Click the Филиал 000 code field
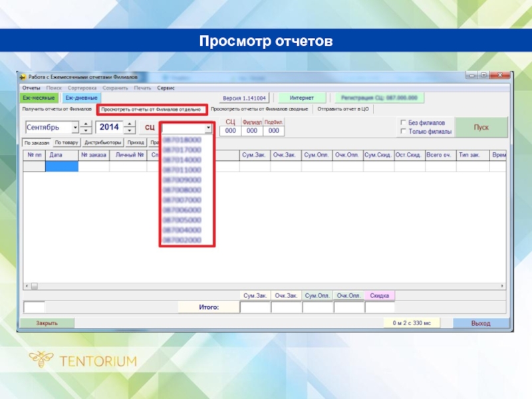 [x=252, y=130]
